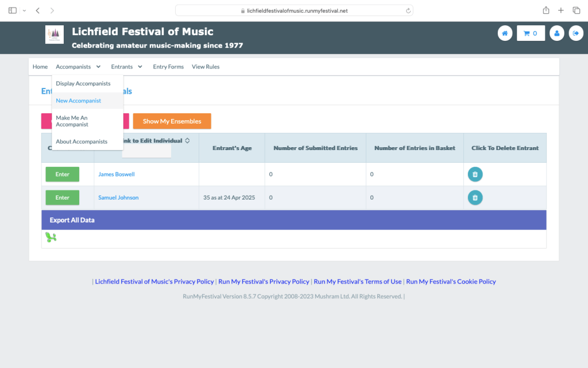
Task: Open a new Safari tab
Action: (x=561, y=10)
